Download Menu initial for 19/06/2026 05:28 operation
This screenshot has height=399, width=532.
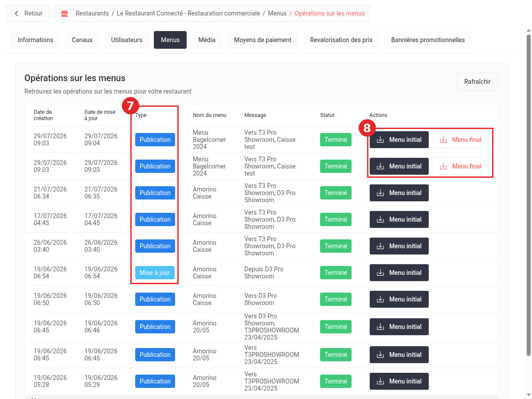tap(399, 381)
